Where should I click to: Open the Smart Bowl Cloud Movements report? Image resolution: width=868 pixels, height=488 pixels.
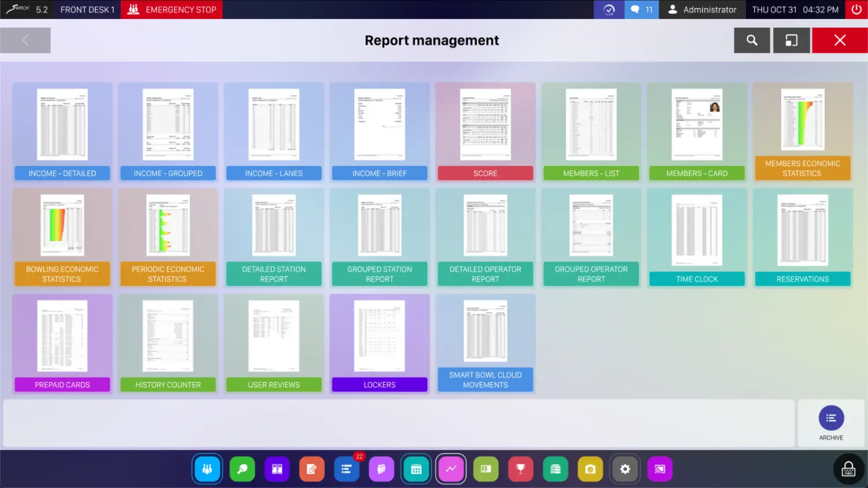(x=486, y=344)
